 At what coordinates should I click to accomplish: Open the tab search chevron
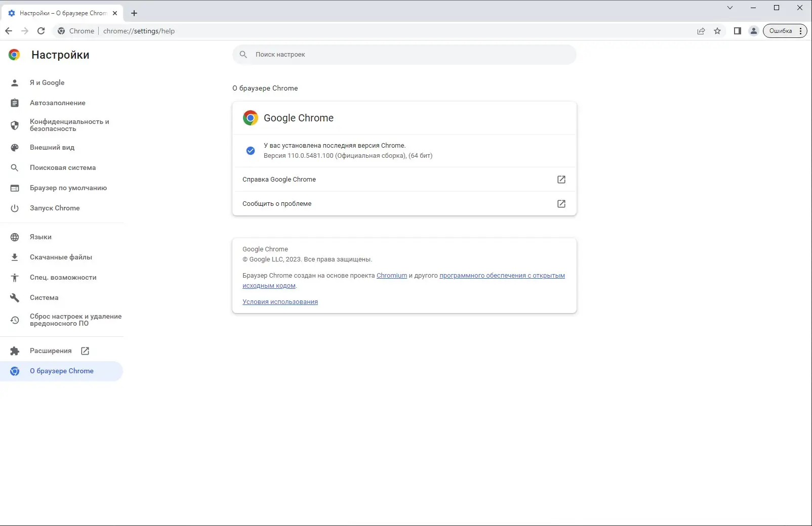(729, 8)
